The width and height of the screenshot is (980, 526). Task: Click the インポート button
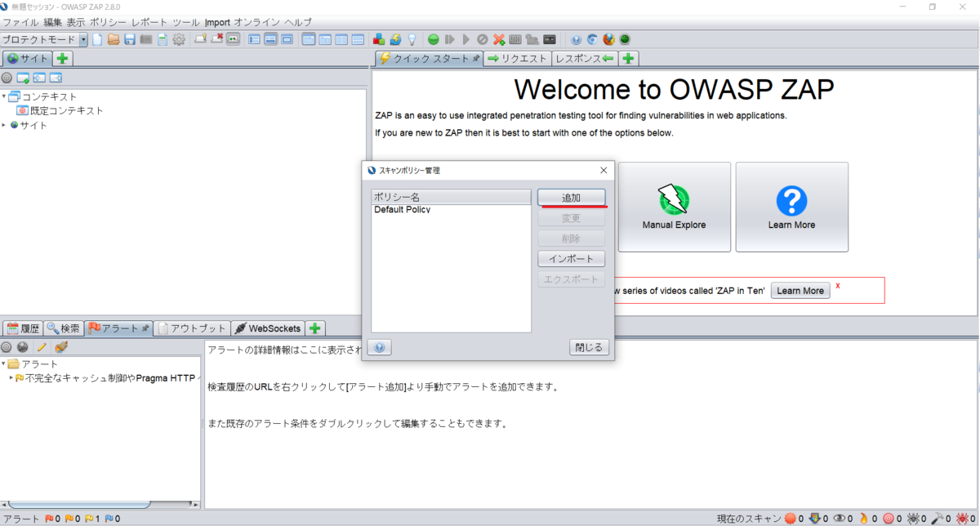[x=571, y=259]
